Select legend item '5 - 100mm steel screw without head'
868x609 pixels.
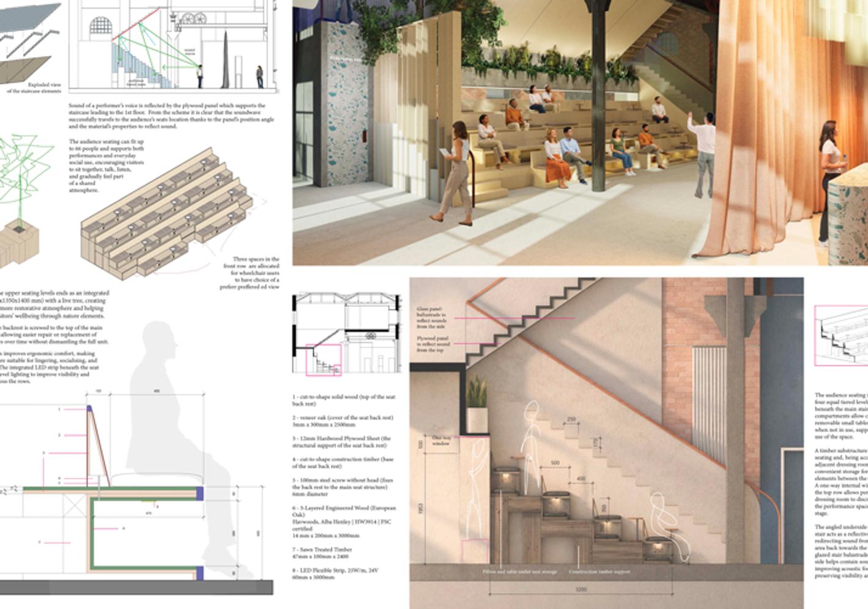[x=343, y=487]
